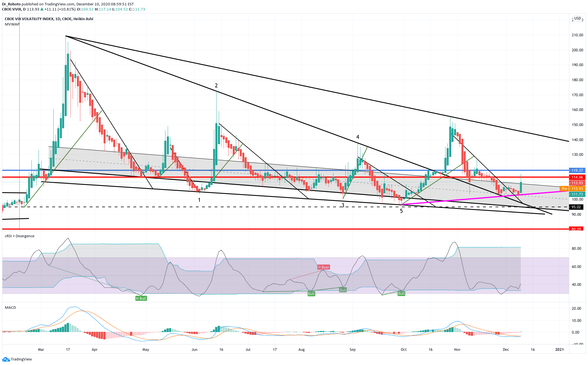This screenshot has width=588, height=365.
Task: Click wave number 4 annotation
Action: point(358,137)
